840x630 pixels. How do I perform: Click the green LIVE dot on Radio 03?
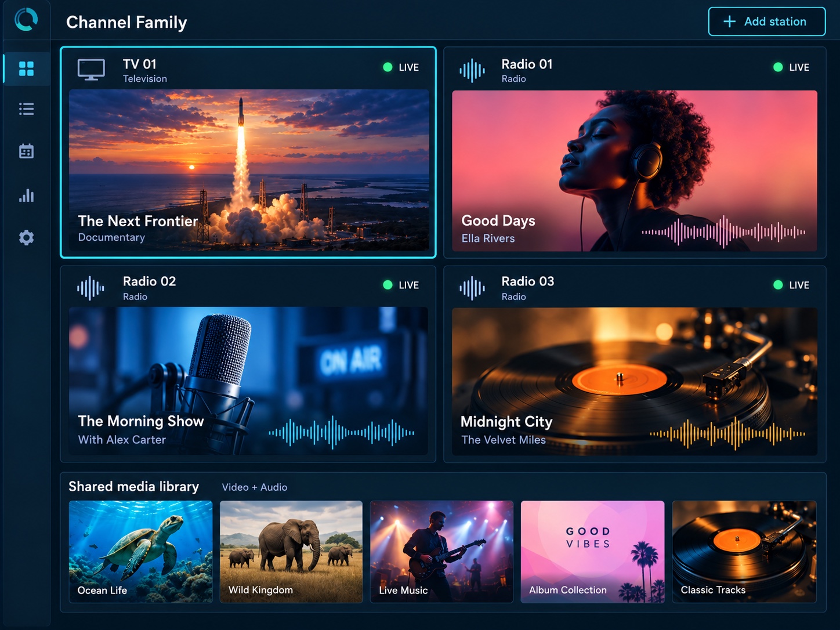pos(778,285)
